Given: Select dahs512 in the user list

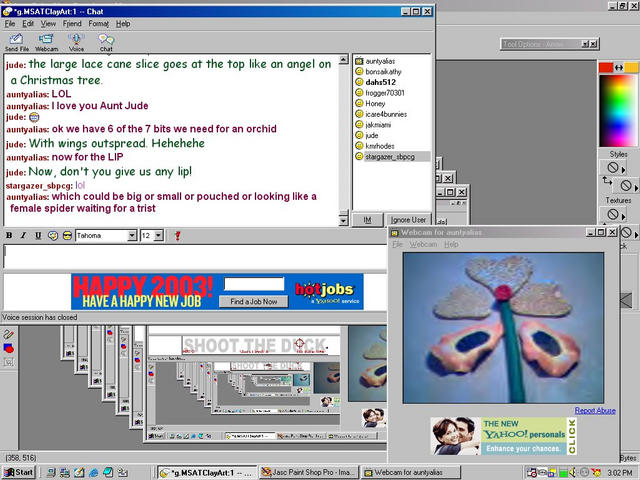Looking at the screenshot, I should pos(380,82).
